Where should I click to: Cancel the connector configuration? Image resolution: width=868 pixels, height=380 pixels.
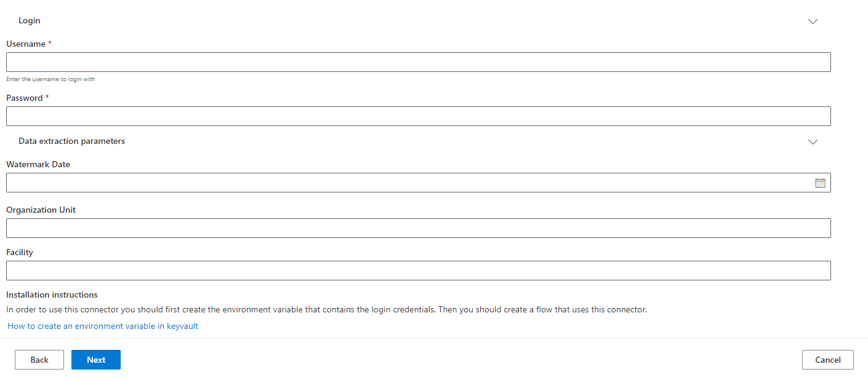pyautogui.click(x=827, y=360)
